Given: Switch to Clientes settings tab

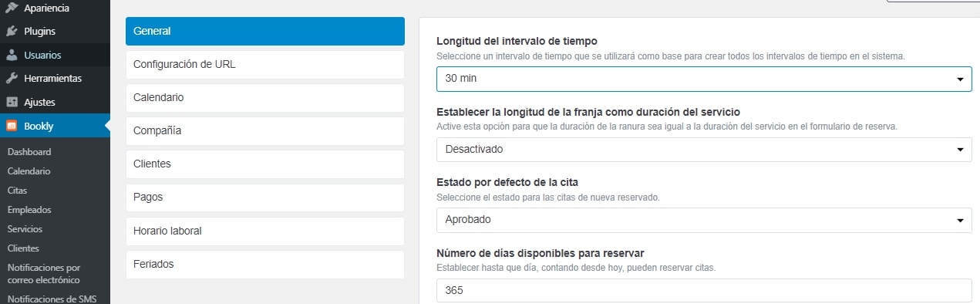Looking at the screenshot, I should 265,164.
